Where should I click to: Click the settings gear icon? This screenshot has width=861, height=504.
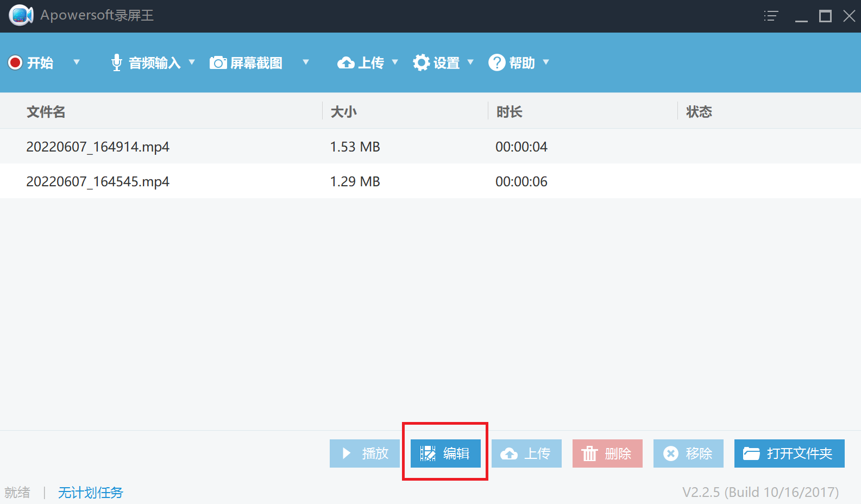422,63
